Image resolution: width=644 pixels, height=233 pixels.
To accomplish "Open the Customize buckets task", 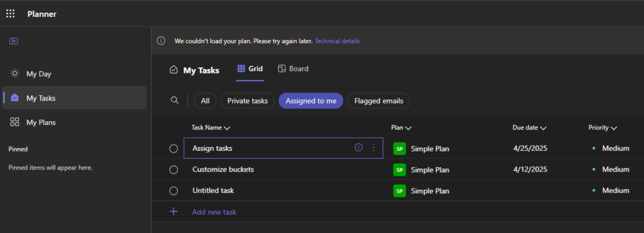I will pyautogui.click(x=223, y=169).
